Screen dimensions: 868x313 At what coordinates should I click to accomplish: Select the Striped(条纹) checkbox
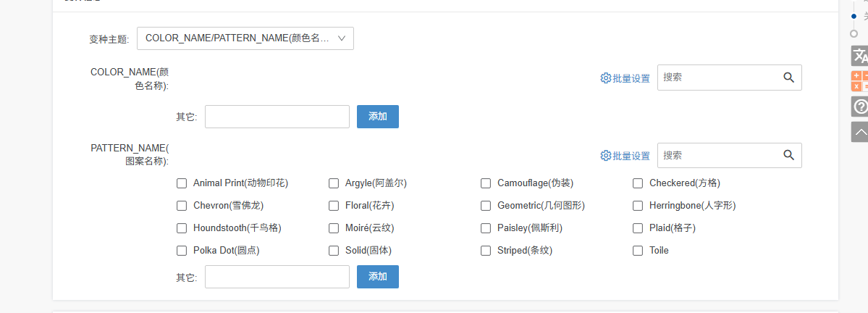click(486, 251)
